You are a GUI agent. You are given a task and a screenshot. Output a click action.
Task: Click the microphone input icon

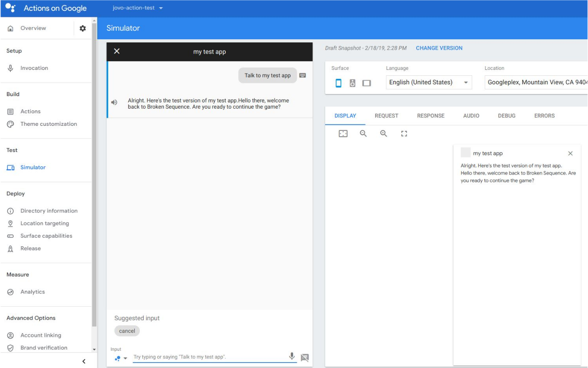point(292,356)
